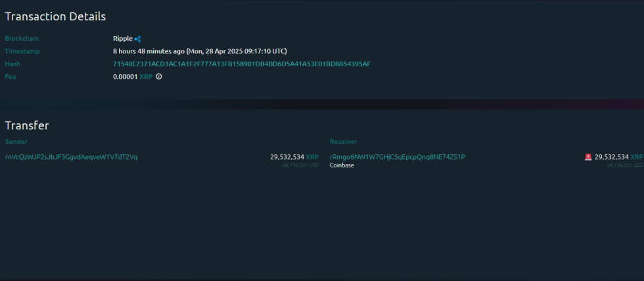Open the transaction hash link

(242, 64)
